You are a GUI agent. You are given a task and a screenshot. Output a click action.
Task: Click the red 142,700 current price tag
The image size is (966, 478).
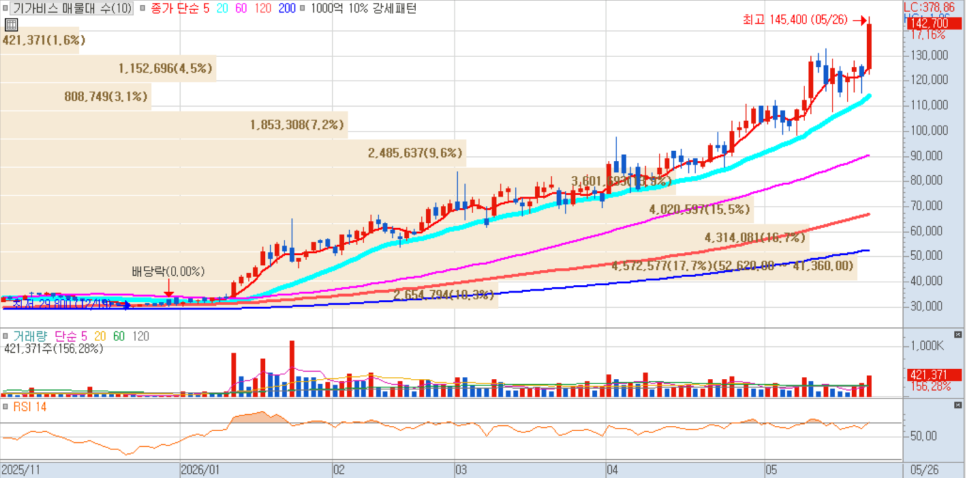point(933,23)
